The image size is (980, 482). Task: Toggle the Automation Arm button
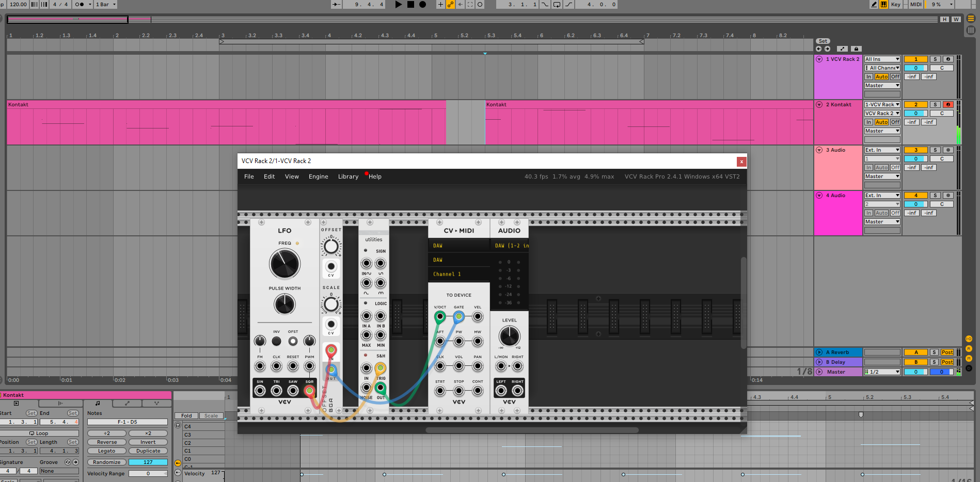(x=450, y=4)
